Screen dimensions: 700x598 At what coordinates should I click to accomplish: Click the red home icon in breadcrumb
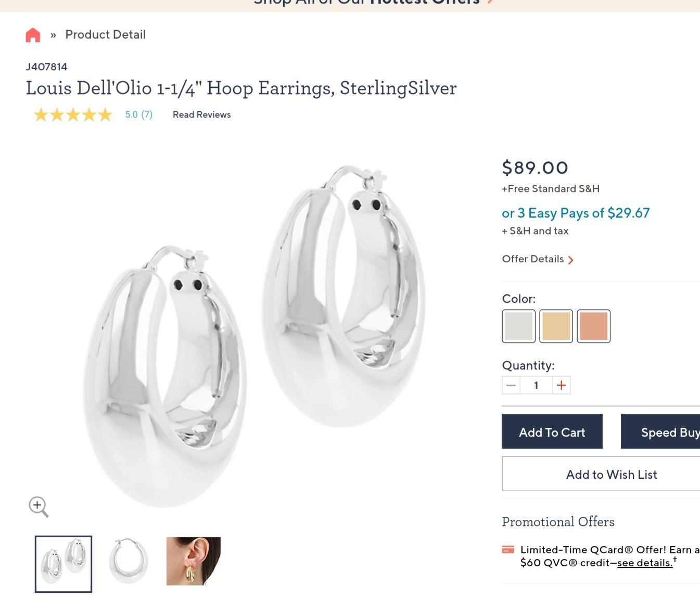[33, 35]
